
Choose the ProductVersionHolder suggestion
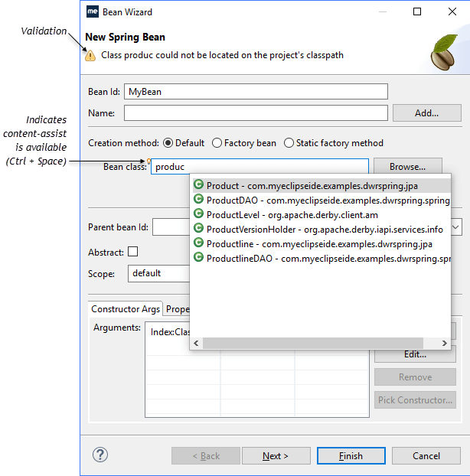point(321,230)
